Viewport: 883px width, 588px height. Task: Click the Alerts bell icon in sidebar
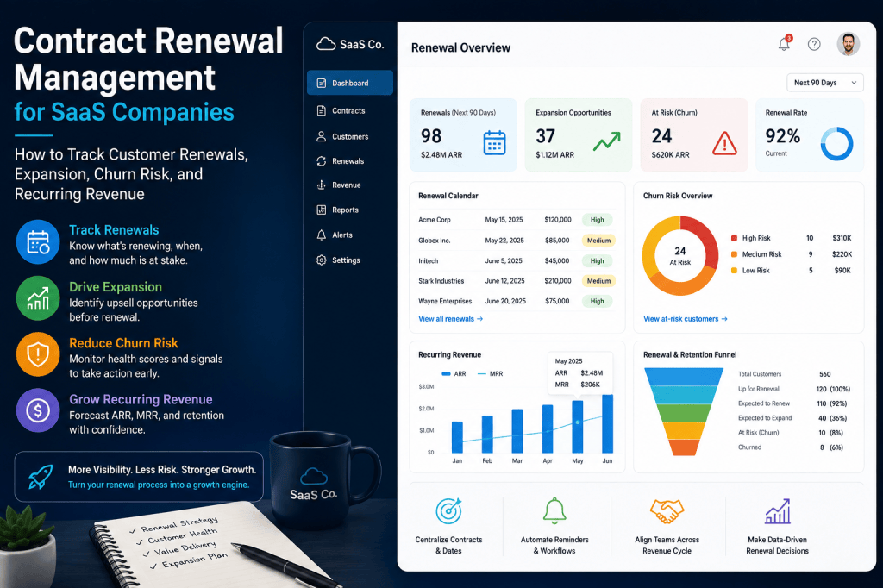[321, 235]
